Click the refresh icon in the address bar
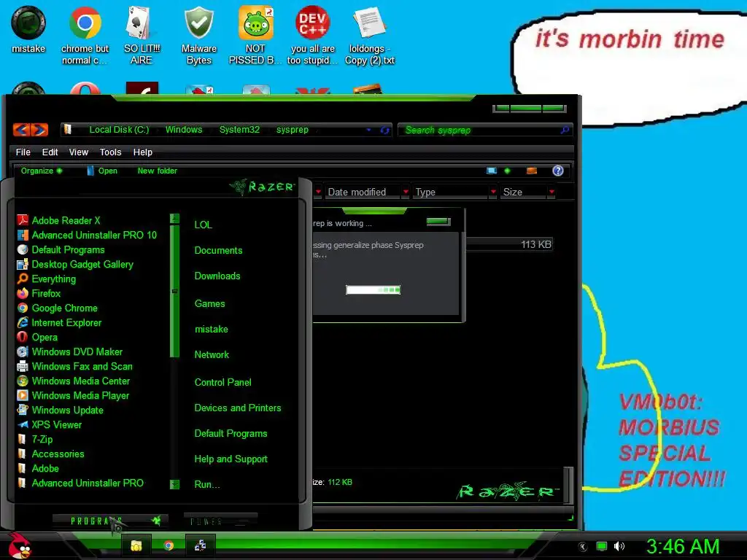The height and width of the screenshot is (560, 747). coord(385,130)
